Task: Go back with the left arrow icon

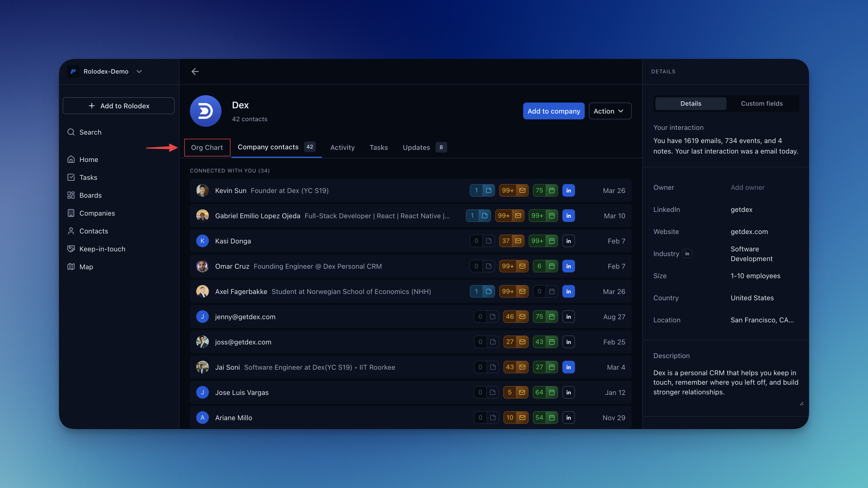Action: coord(195,72)
